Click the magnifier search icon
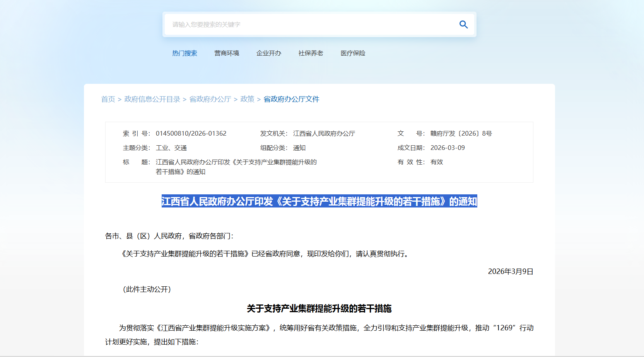This screenshot has height=357, width=644. pyautogui.click(x=463, y=25)
